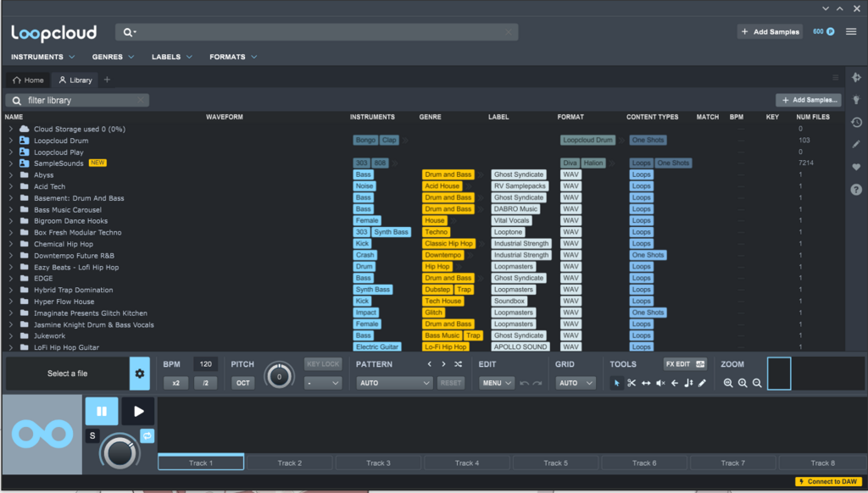Redo the last edit
868x493 pixels.
coord(537,383)
